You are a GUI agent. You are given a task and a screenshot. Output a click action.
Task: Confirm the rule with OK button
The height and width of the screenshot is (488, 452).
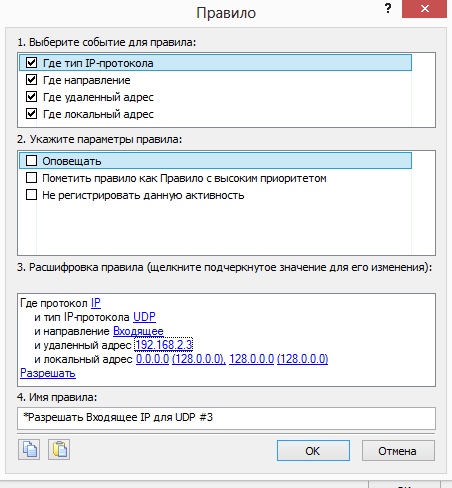click(x=313, y=451)
